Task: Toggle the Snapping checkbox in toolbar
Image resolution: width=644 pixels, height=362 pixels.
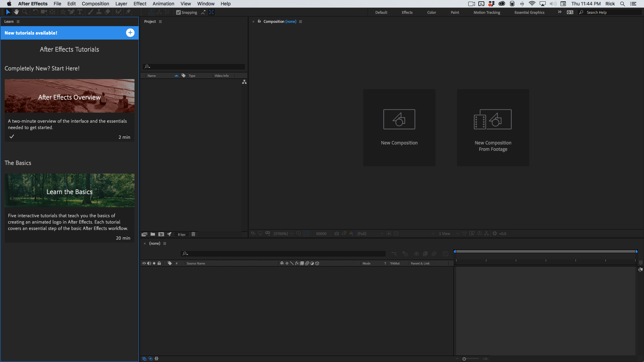Action: (179, 12)
